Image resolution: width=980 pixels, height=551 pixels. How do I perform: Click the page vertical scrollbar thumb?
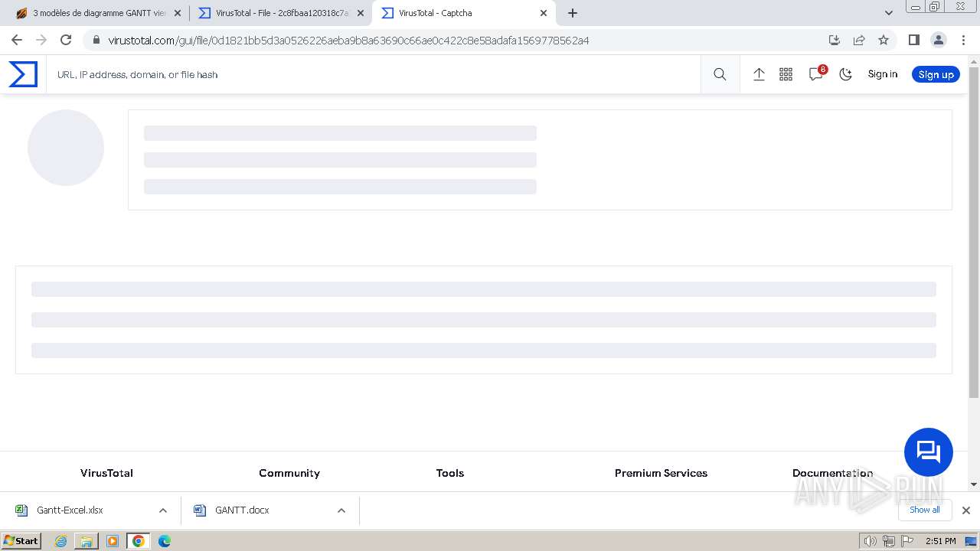974,232
